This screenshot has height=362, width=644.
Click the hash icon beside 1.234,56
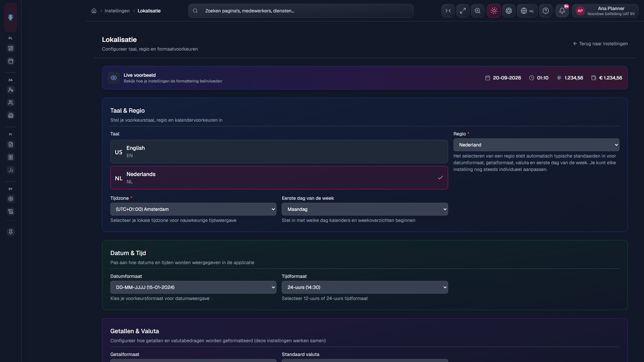click(559, 78)
